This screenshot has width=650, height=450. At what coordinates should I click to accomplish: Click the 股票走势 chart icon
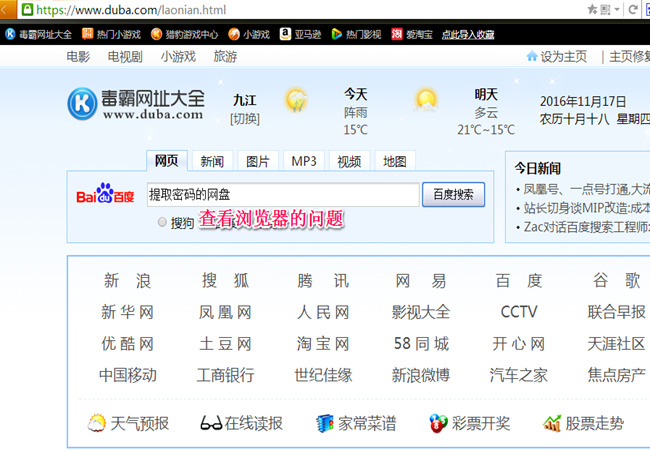pyautogui.click(x=552, y=423)
